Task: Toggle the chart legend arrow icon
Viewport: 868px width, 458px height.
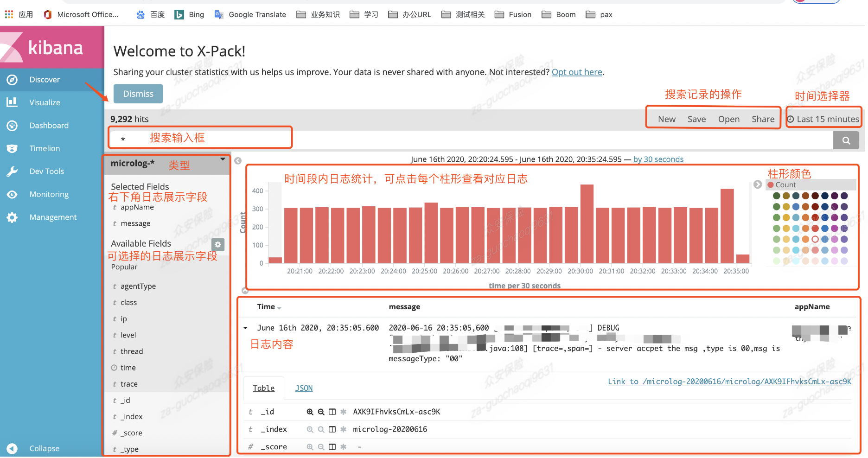Action: coord(758,184)
